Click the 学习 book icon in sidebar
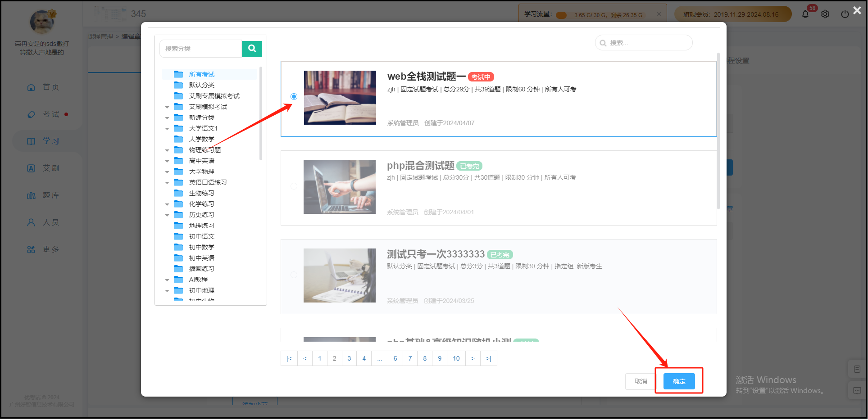 coord(31,141)
